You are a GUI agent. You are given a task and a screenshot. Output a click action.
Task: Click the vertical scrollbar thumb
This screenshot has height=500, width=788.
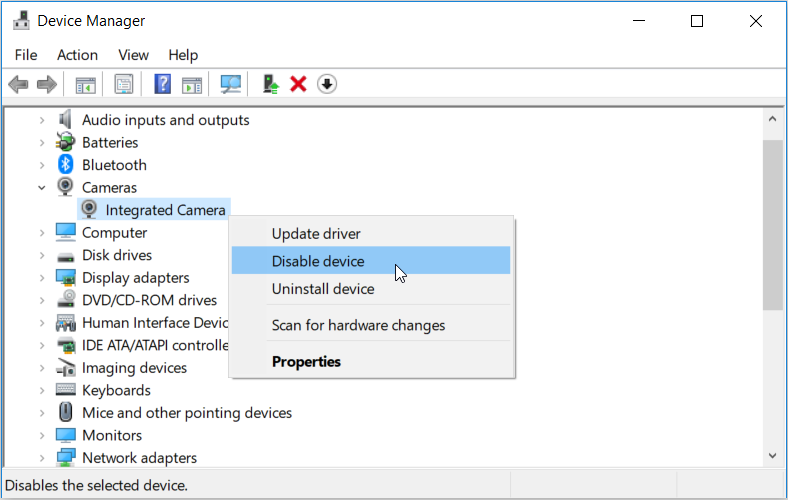[772, 225]
